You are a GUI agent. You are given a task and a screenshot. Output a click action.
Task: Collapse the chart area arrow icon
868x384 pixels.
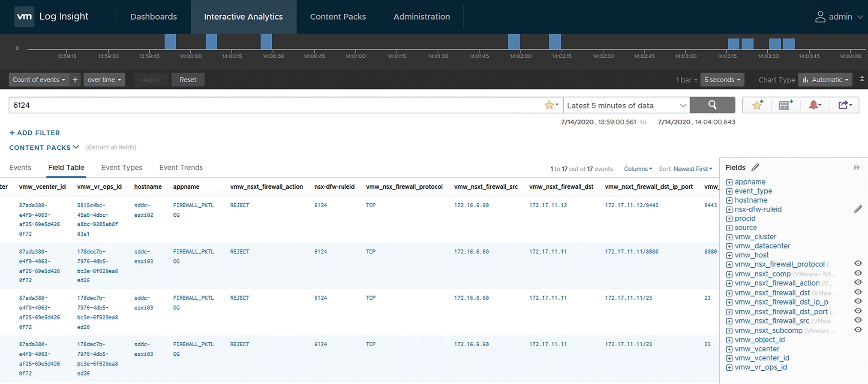(x=862, y=79)
